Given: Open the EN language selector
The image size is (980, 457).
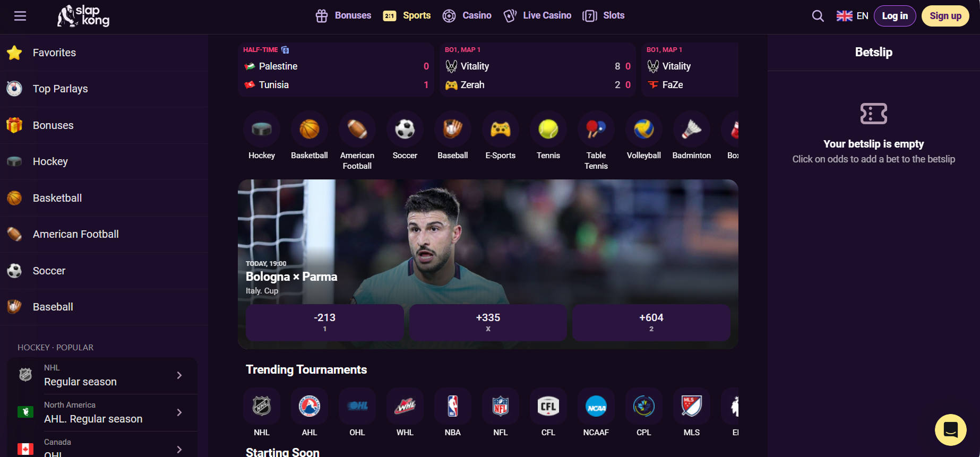Looking at the screenshot, I should (852, 16).
